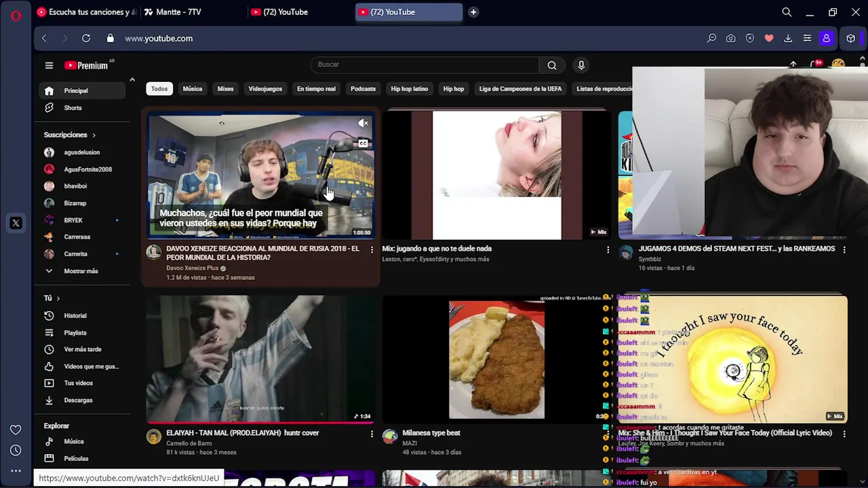Open options menu for ELAIYAH - TAN MAL video
Screen dimensions: 868x488
pyautogui.click(x=372, y=434)
